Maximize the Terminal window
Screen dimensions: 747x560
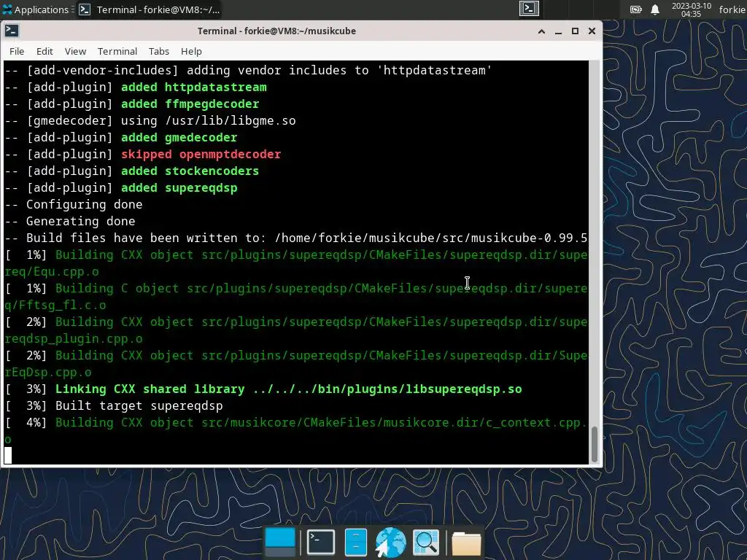pos(575,31)
